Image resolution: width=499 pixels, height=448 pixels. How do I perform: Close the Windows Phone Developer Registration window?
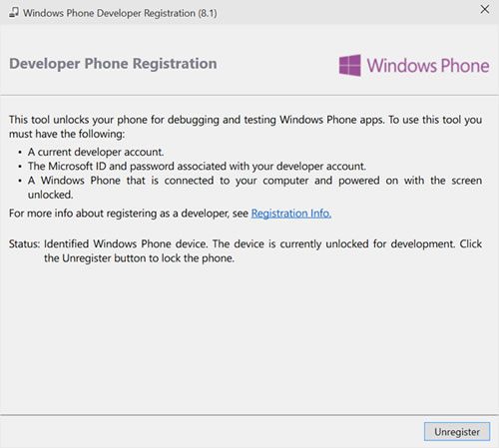point(485,10)
